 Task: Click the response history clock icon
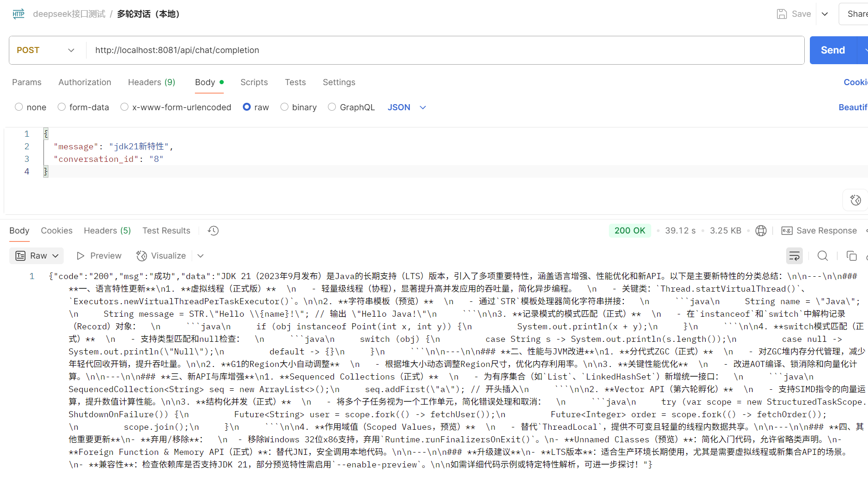coord(214,231)
